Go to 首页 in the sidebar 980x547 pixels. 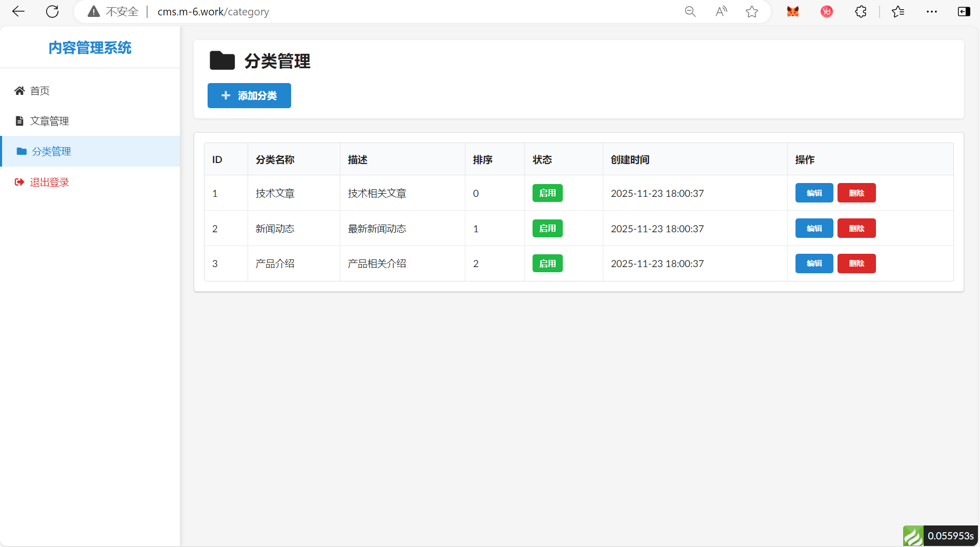point(39,91)
